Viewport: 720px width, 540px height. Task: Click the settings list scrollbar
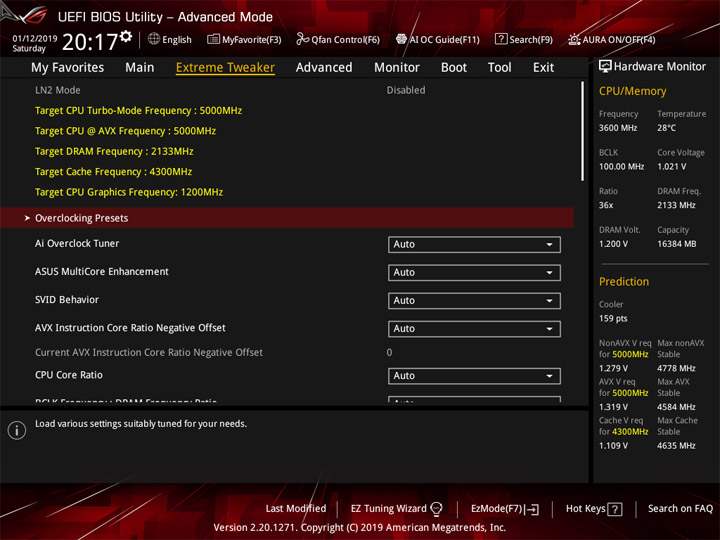pos(583,131)
